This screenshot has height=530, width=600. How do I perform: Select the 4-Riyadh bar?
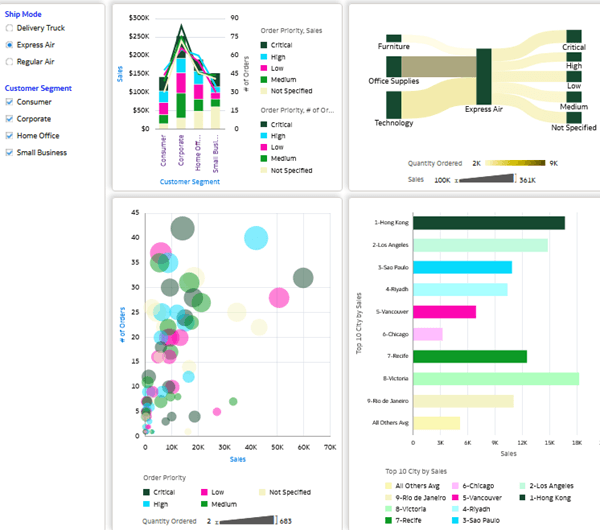point(460,290)
